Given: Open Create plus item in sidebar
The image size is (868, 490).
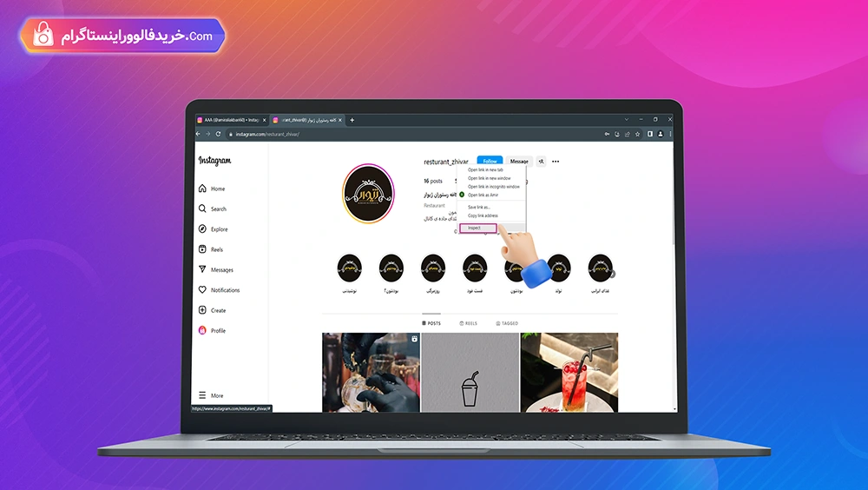Looking at the screenshot, I should click(213, 310).
